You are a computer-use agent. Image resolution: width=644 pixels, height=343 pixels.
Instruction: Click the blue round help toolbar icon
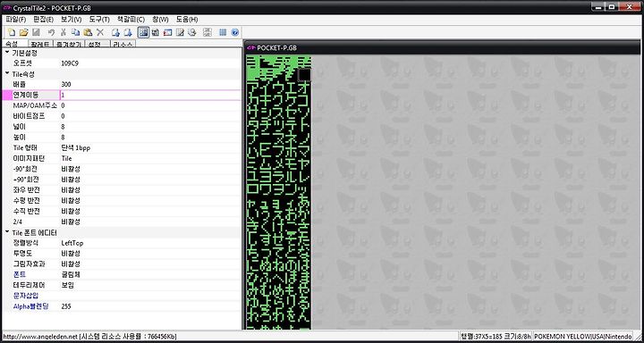click(x=235, y=32)
